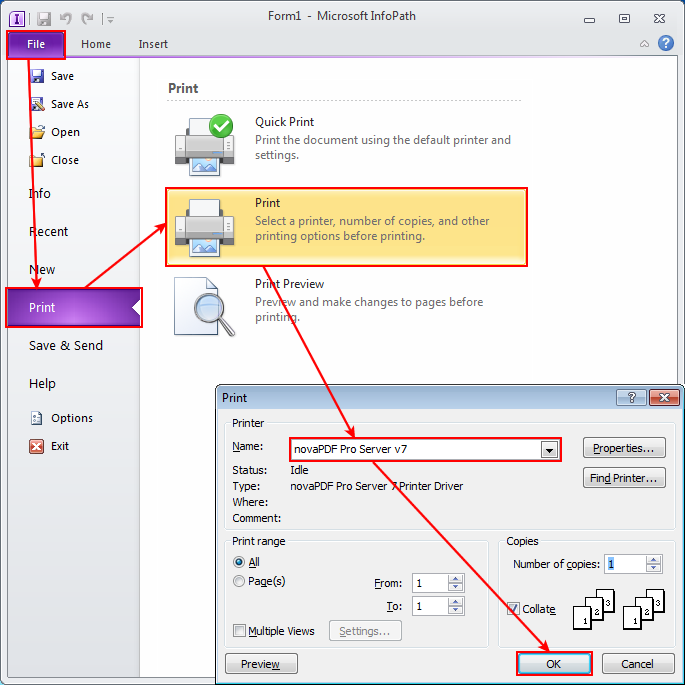Click the Redo icon in quick access toolbar
The height and width of the screenshot is (685, 685).
point(87,18)
